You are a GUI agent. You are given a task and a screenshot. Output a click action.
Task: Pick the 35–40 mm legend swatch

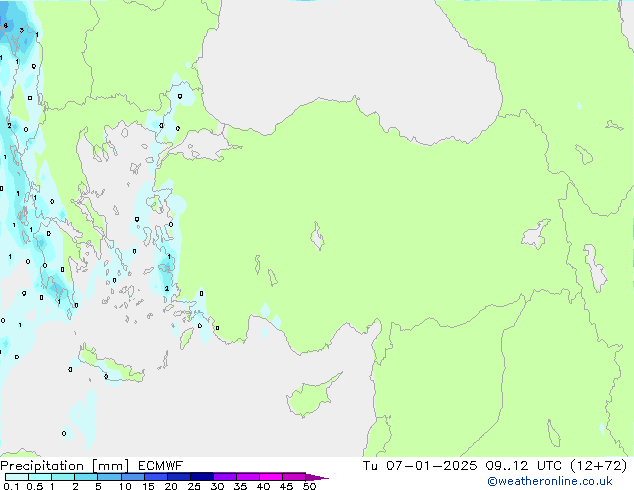coord(248,477)
